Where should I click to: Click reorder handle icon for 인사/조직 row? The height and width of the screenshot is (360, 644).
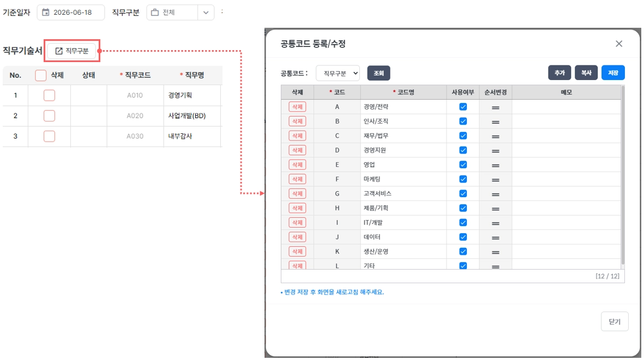[x=495, y=122]
